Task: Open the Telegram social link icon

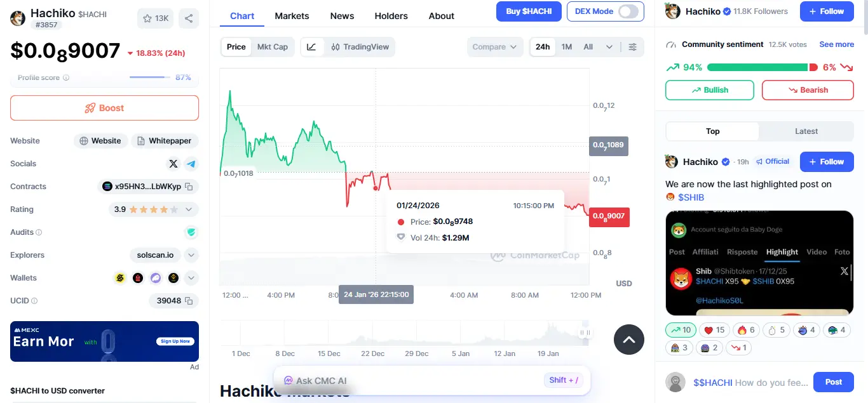Action: coord(191,164)
